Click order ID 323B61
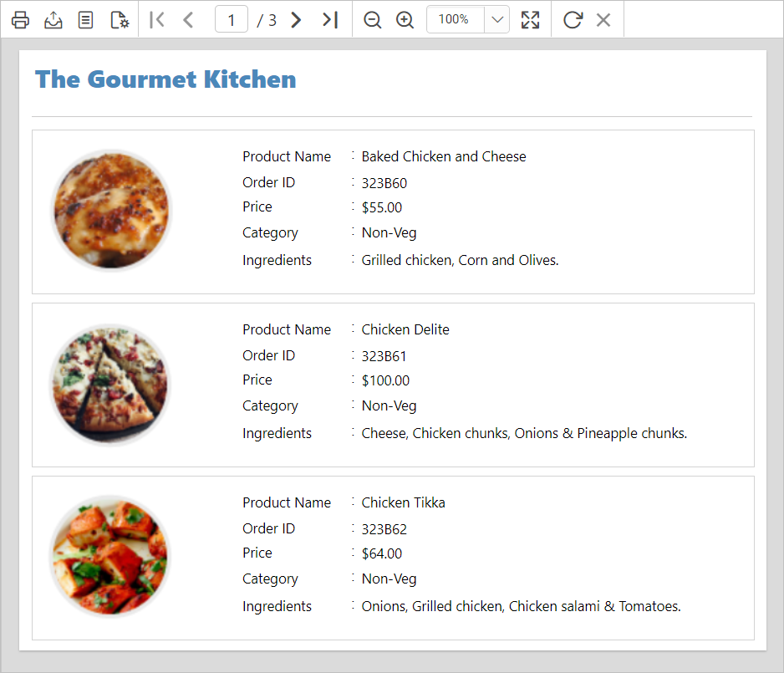The width and height of the screenshot is (784, 673). pyautogui.click(x=384, y=356)
